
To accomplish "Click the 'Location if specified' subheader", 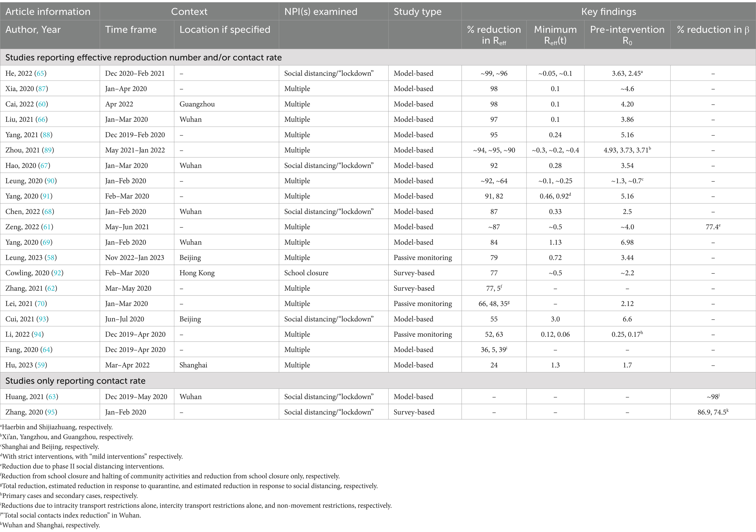I will [x=225, y=30].
